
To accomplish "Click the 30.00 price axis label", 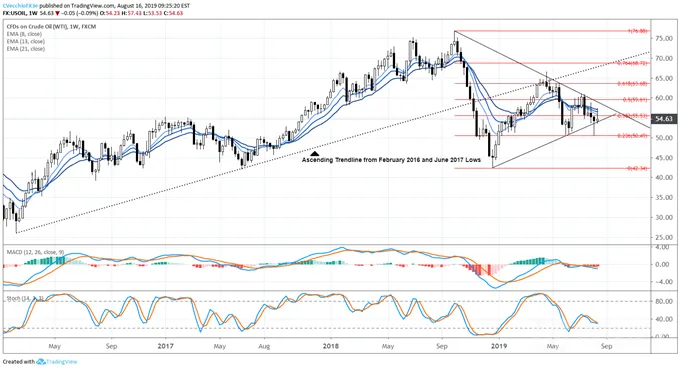I will click(x=664, y=218).
